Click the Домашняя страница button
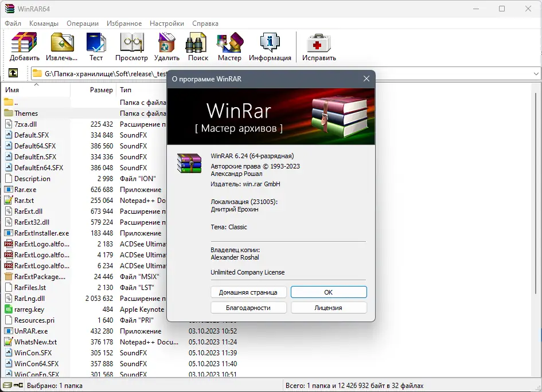The height and width of the screenshot is (392, 542). 248,292
